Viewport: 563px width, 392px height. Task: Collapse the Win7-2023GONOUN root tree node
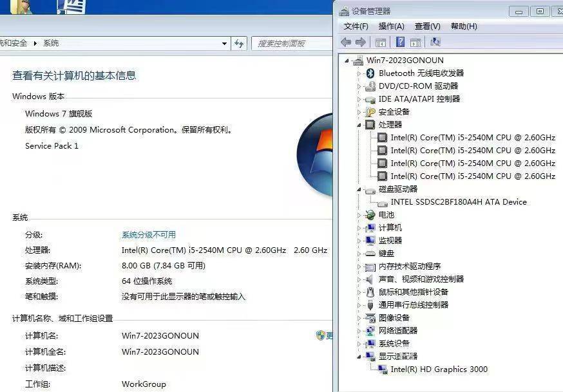coord(347,61)
